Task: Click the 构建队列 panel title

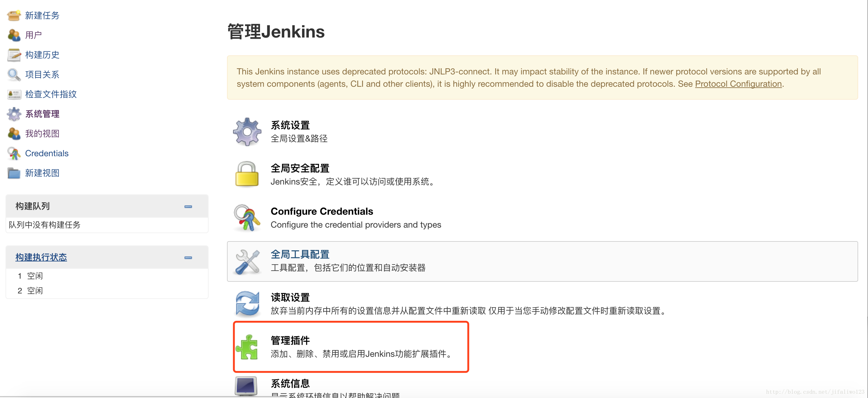Action: [x=32, y=206]
